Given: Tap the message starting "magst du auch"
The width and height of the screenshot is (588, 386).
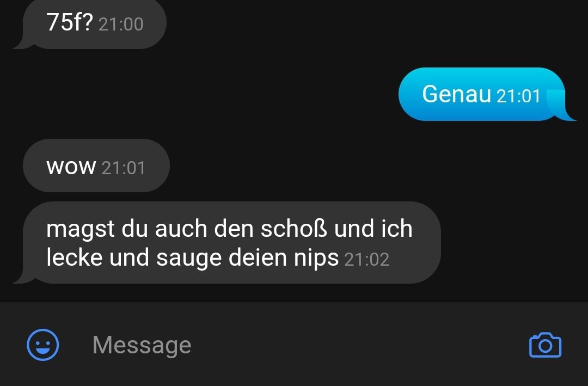Looking at the screenshot, I should pos(227,242).
